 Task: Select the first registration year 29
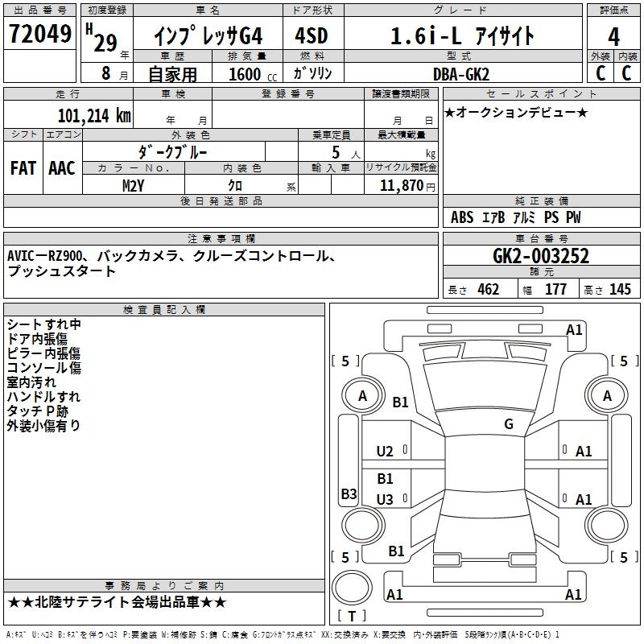pos(105,43)
